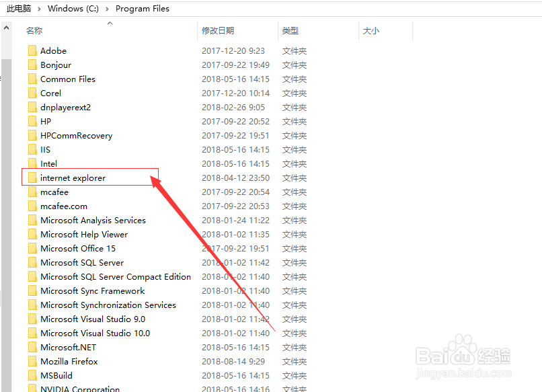Viewport: 542px width, 392px height.
Task: Select Visual Studio 10.0 folder icon
Action: pyautogui.click(x=32, y=333)
